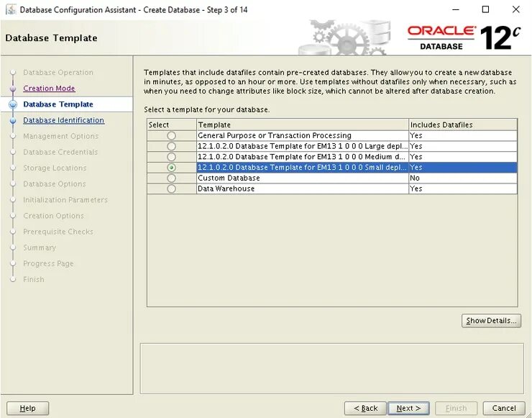
Task: Click the Includes Datafiles column header
Action: point(463,124)
